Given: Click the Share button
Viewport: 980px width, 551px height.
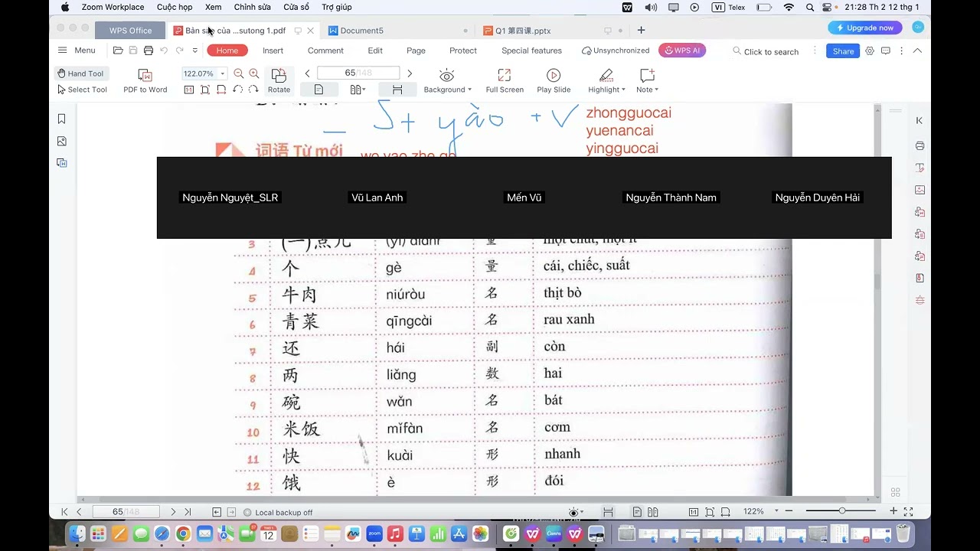Looking at the screenshot, I should [x=843, y=51].
